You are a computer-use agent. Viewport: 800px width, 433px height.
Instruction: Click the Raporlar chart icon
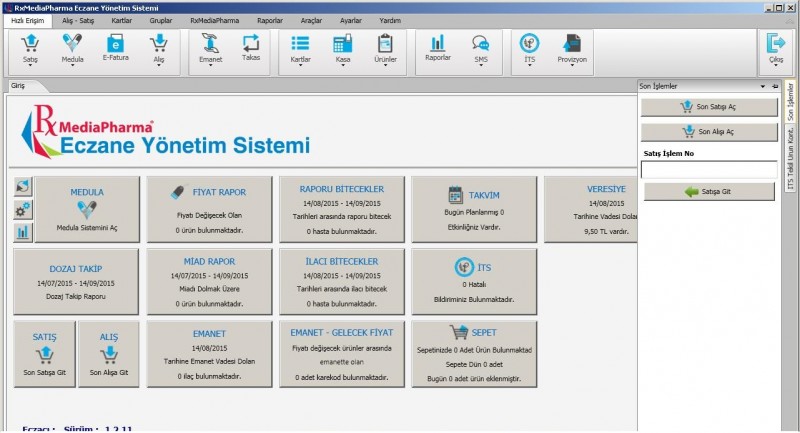(437, 43)
